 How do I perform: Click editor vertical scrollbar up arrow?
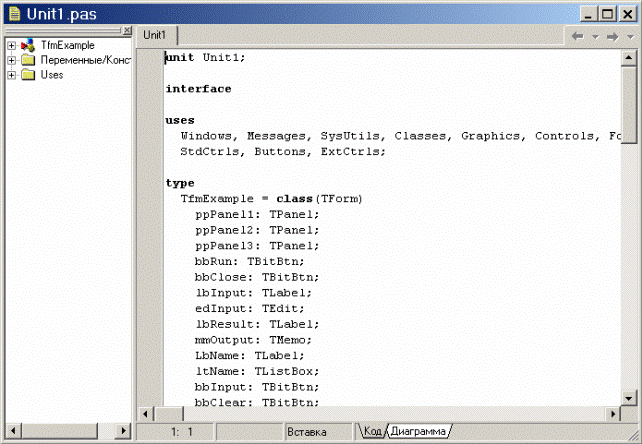(x=628, y=58)
